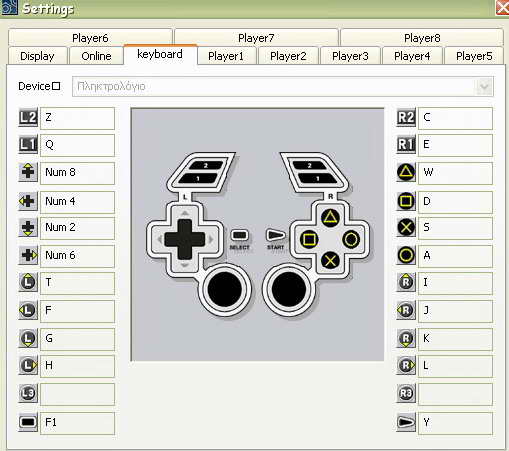The width and height of the screenshot is (509, 451).
Task: Click the empty R3 key field
Action: click(x=455, y=394)
